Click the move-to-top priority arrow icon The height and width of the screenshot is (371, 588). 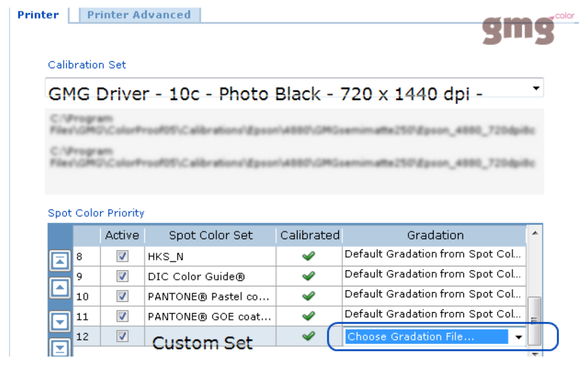click(x=60, y=260)
